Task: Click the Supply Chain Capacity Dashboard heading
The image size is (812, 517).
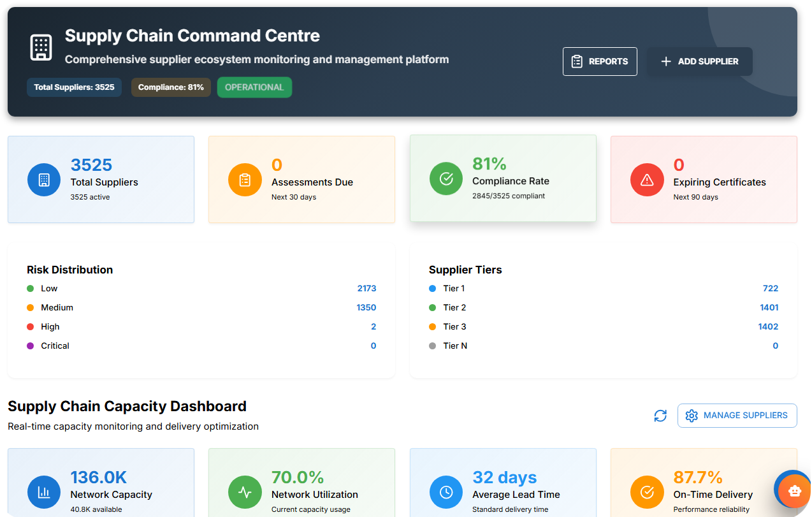Action: pos(127,406)
